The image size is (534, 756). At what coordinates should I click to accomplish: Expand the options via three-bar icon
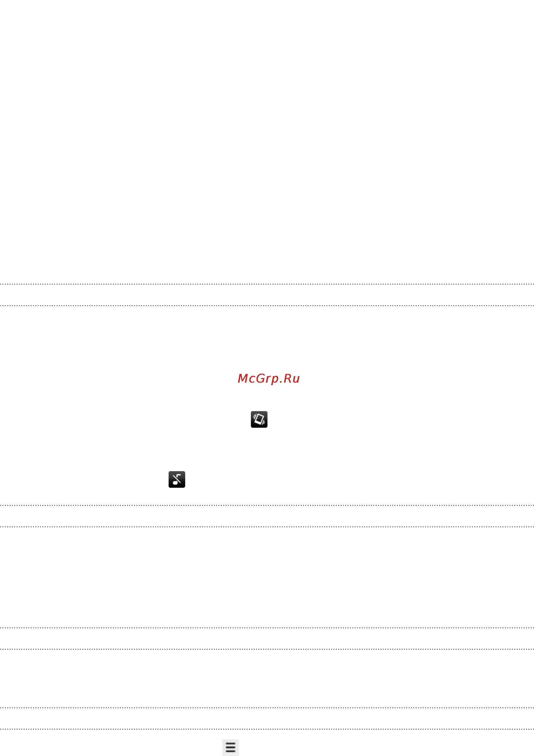(x=231, y=748)
